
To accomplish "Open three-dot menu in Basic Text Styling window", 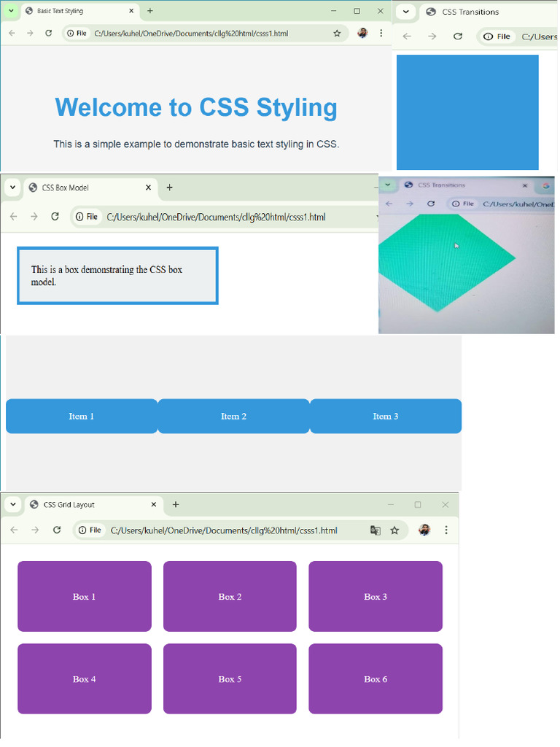I will coord(381,33).
